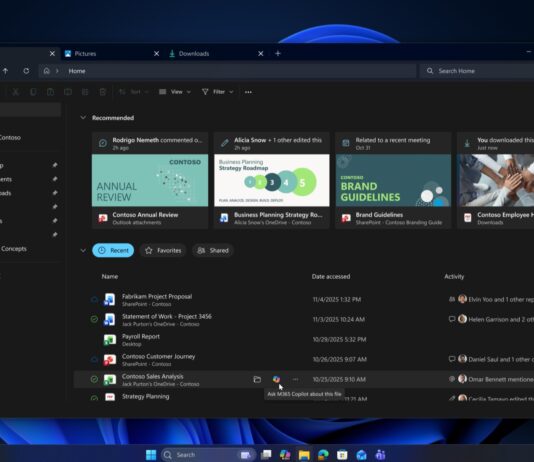534x462 pixels.
Task: Close the Pictures tab
Action: tap(156, 53)
